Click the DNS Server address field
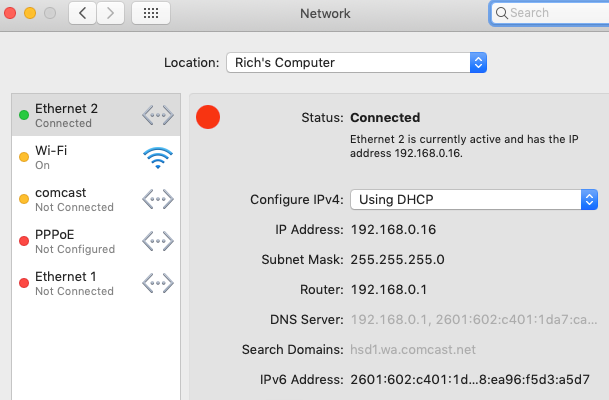 pyautogui.click(x=474, y=320)
